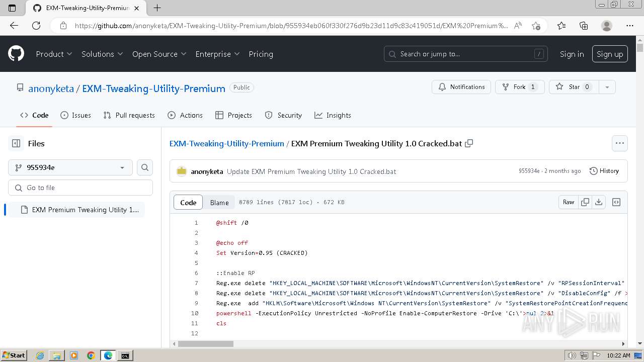Image resolution: width=644 pixels, height=362 pixels.
Task: Fork this repository
Action: [520, 87]
